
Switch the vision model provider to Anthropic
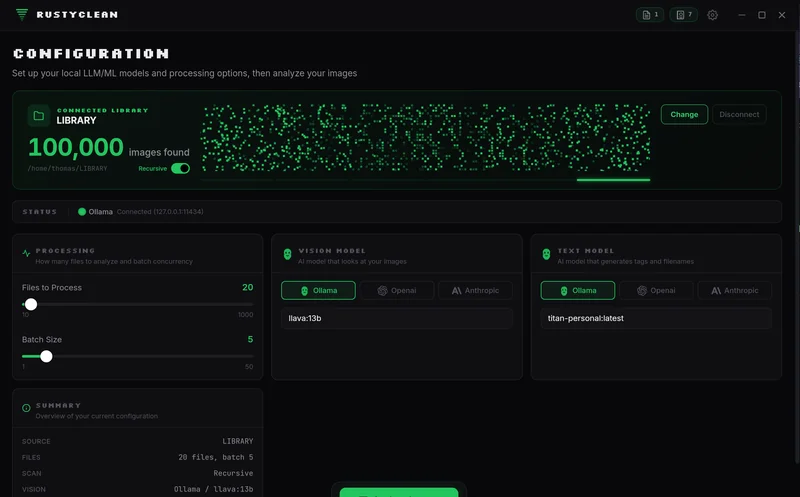coord(475,291)
